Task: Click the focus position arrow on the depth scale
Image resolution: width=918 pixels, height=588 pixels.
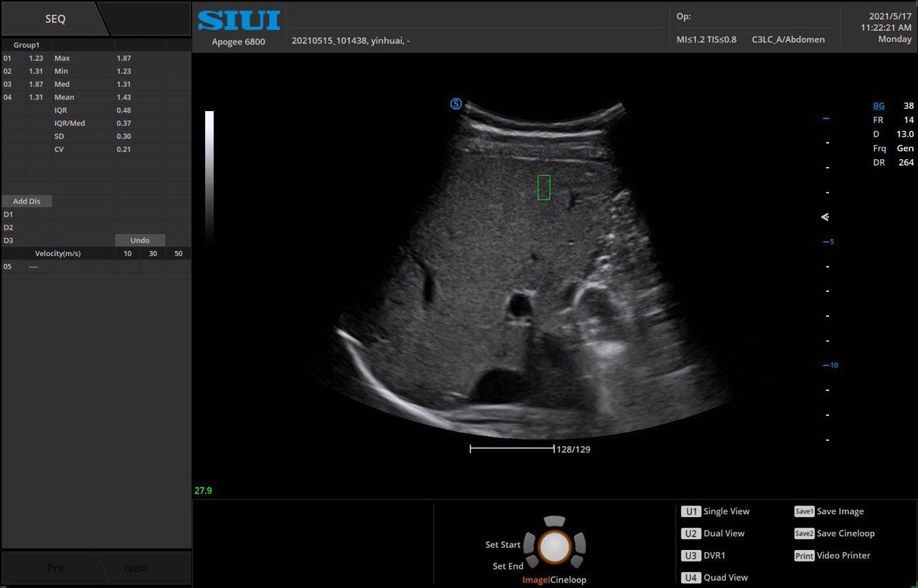Action: pyautogui.click(x=825, y=217)
